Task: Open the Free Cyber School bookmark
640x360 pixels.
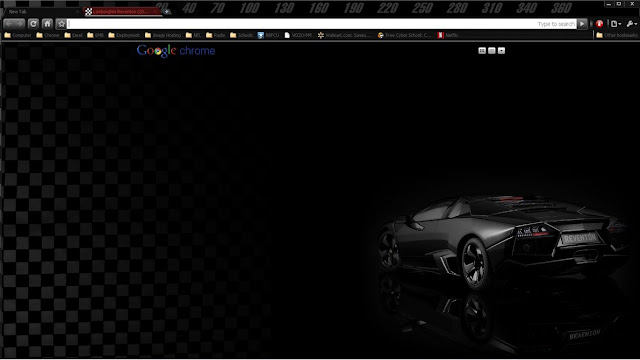Action: (404, 36)
